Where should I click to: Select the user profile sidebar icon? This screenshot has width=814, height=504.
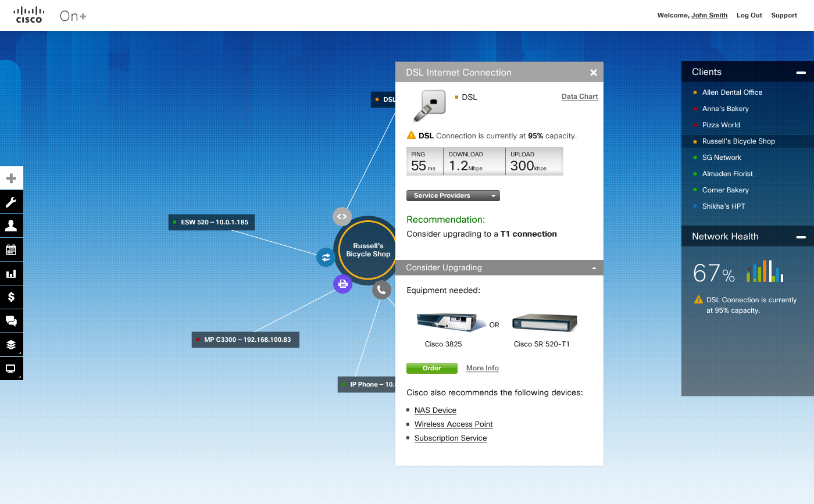coord(11,226)
